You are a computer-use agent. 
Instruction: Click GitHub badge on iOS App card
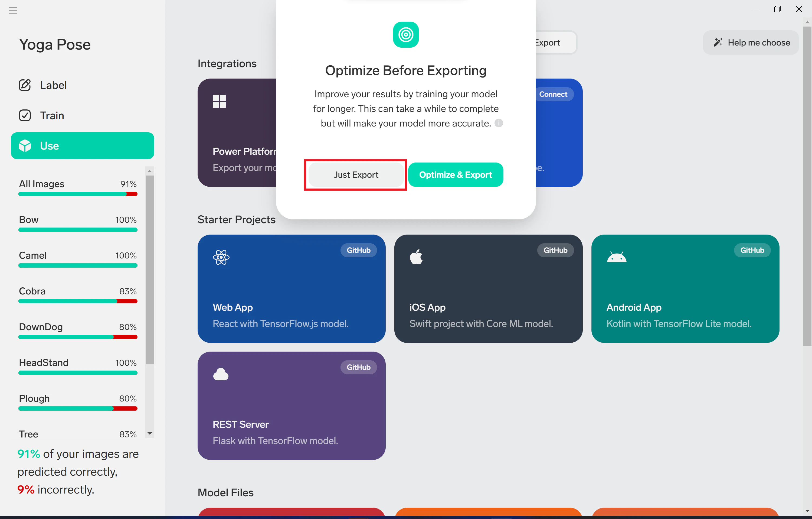tap(555, 250)
